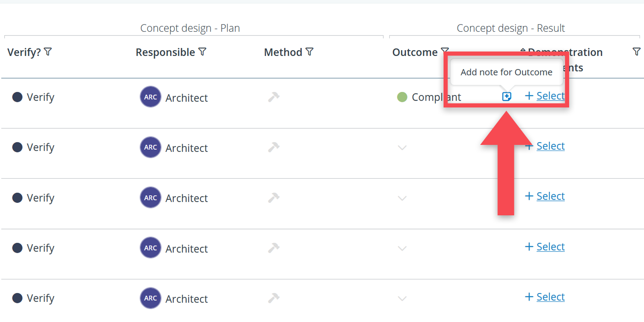The width and height of the screenshot is (644, 322).
Task: Expand the Outcome dropdown in second row
Action: 402,148
